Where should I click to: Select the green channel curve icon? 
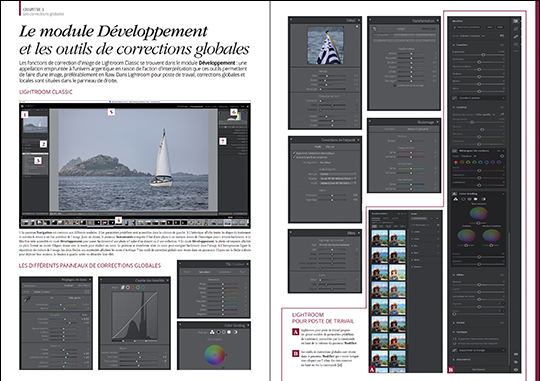pos(138,287)
